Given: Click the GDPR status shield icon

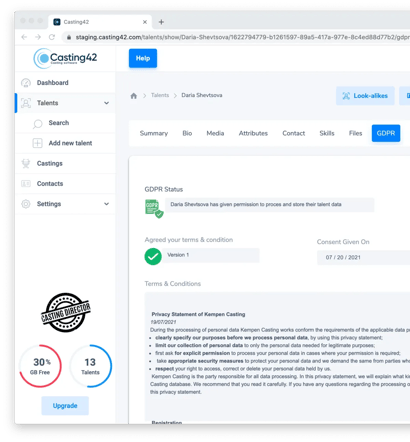Looking at the screenshot, I should tap(154, 209).
